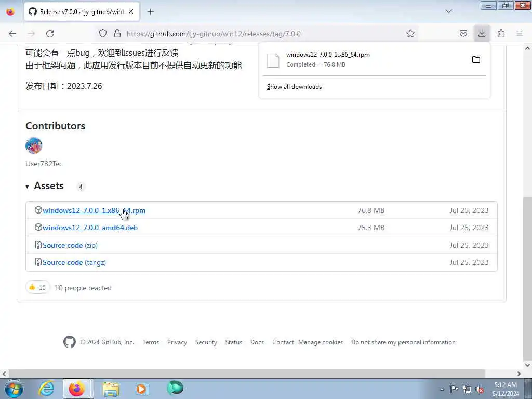Click the site padlock security icon
The height and width of the screenshot is (399, 532).
tap(117, 33)
